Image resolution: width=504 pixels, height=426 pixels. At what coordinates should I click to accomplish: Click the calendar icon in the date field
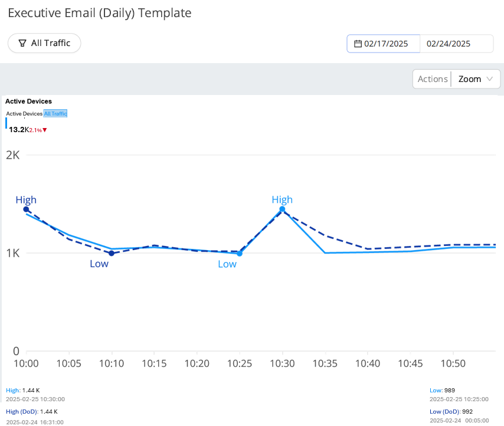(358, 44)
